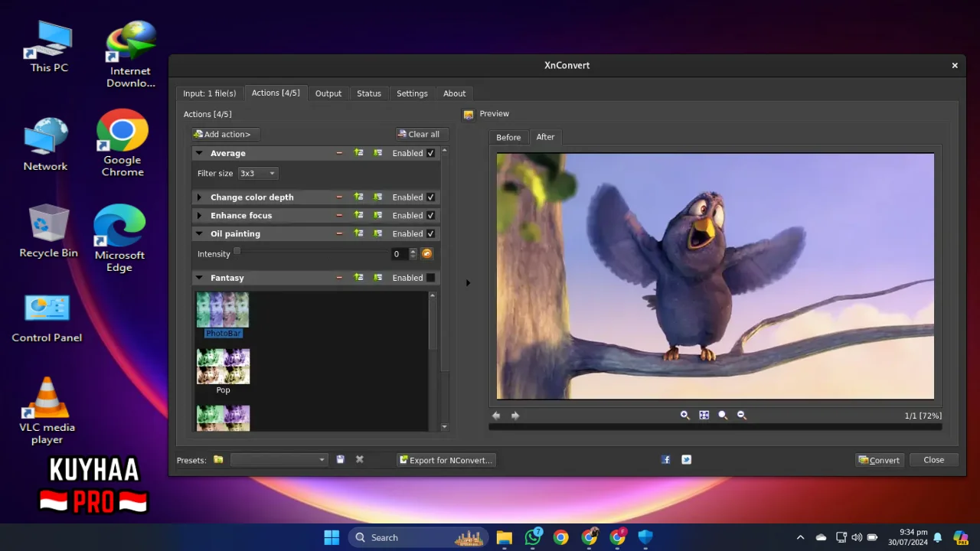Disable the Average action checkbox
Viewport: 980px width, 551px height.
(x=430, y=153)
